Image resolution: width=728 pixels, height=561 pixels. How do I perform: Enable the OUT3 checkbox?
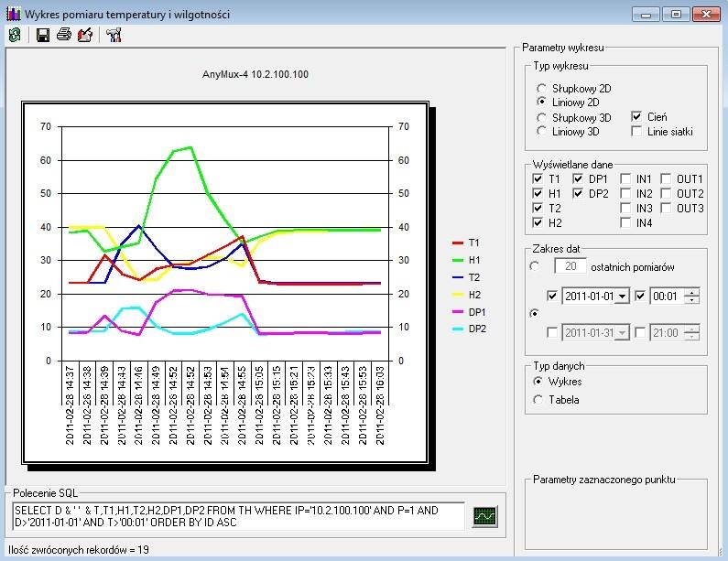coord(667,208)
